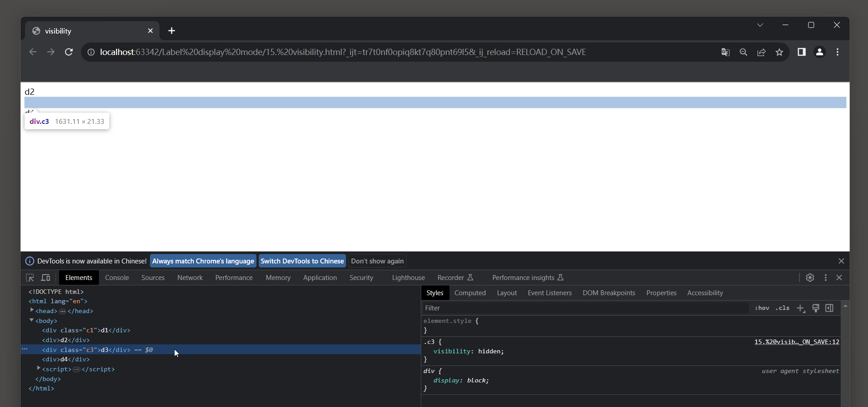Toggle the computed styles sidebar
This screenshot has width=868, height=407.
tap(830, 308)
